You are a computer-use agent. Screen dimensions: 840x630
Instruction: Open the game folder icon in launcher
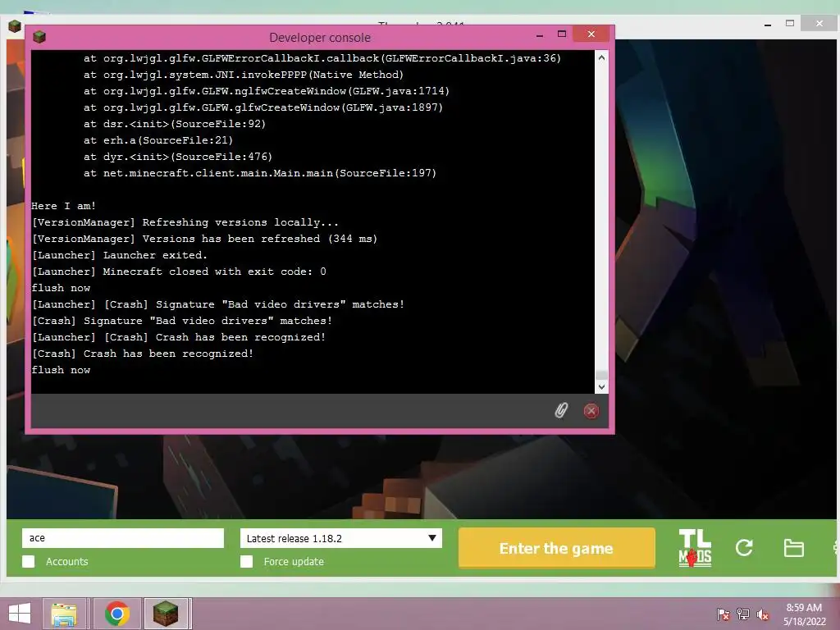point(793,548)
